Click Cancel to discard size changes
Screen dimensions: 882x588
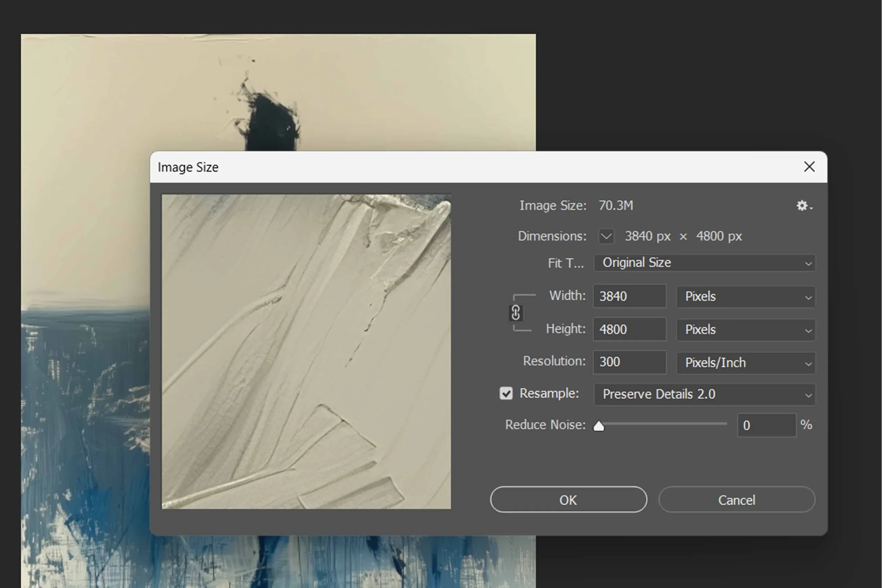[x=736, y=499]
